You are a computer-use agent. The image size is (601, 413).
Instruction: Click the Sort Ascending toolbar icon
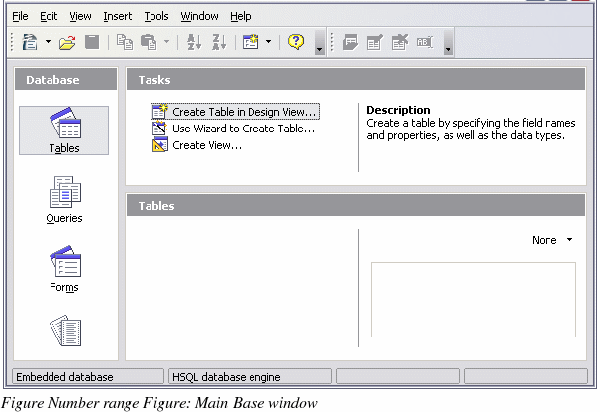pyautogui.click(x=195, y=42)
